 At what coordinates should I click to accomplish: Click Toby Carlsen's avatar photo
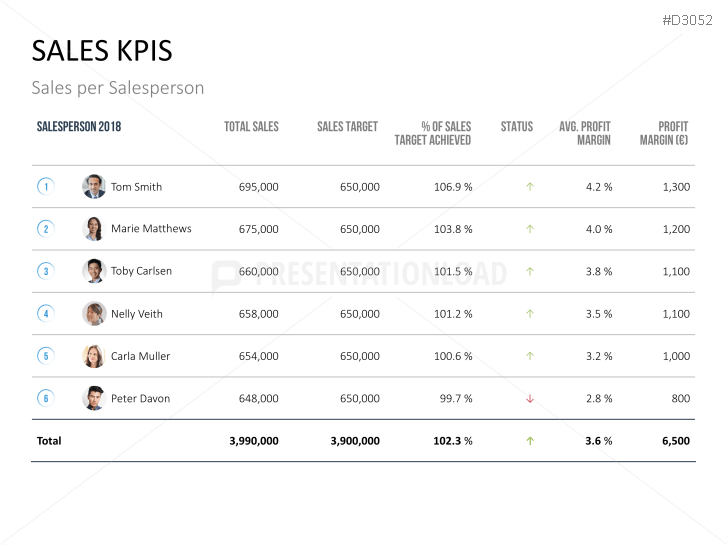pos(94,271)
